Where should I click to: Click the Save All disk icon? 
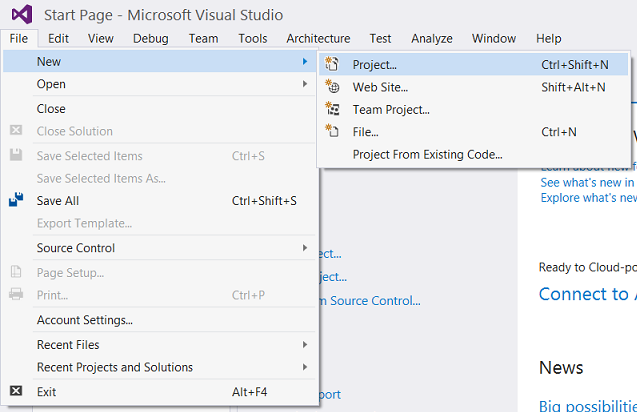click(x=16, y=201)
